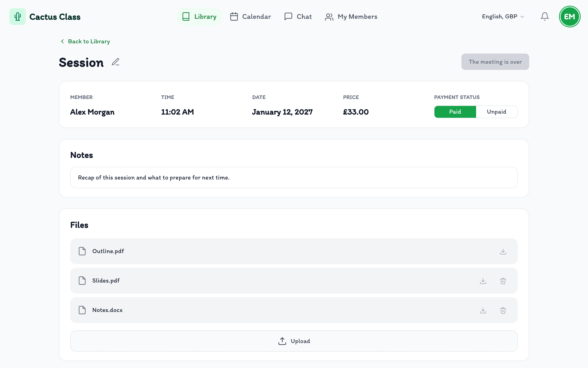
Task: Click the time value 11:02 AM
Action: [x=177, y=112]
